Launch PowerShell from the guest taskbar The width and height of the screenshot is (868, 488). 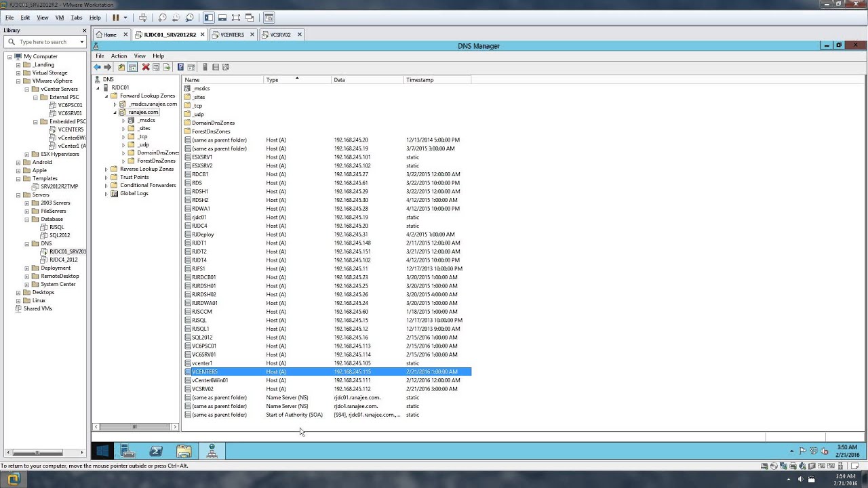[x=156, y=451]
